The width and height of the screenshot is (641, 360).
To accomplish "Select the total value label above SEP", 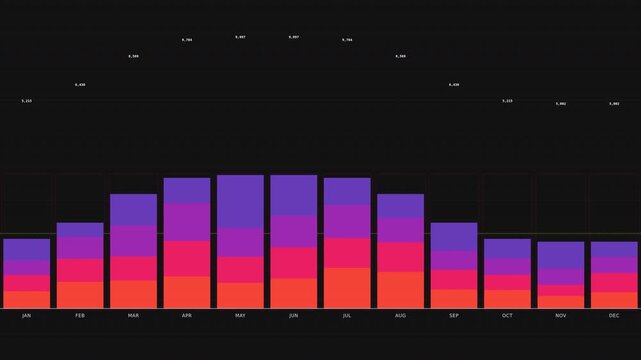I will (x=454, y=85).
